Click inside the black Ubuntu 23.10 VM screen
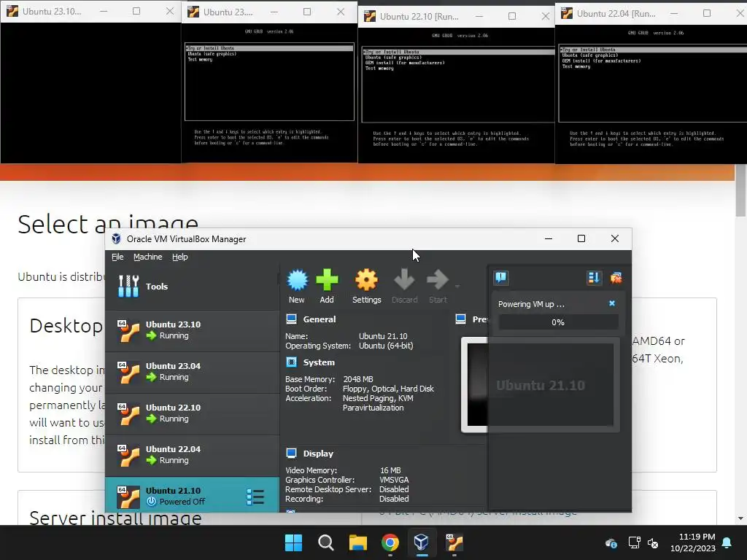747x560 pixels. [x=90, y=93]
